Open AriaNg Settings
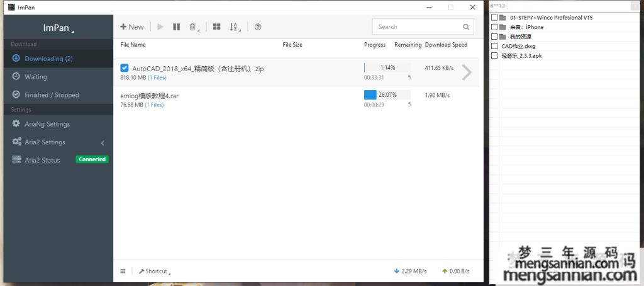The image size is (644, 286). pyautogui.click(x=58, y=124)
